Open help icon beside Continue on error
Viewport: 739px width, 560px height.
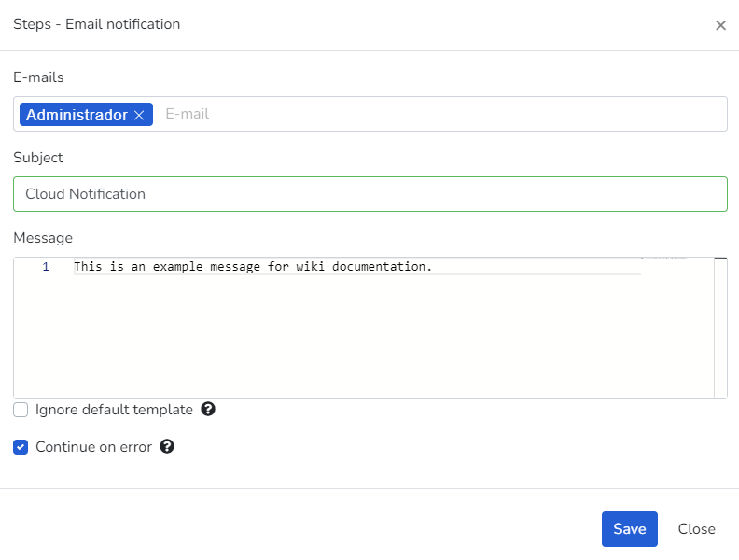[x=167, y=446]
